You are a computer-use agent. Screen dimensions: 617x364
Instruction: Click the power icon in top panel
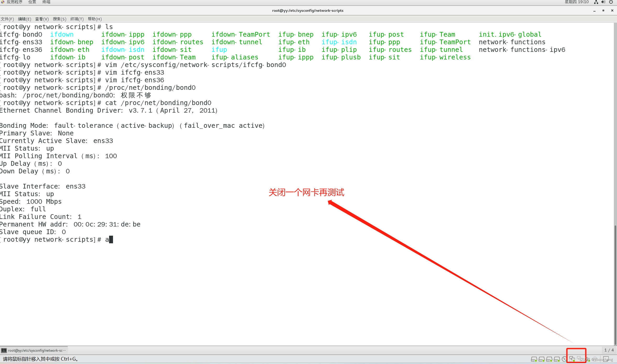click(611, 2)
